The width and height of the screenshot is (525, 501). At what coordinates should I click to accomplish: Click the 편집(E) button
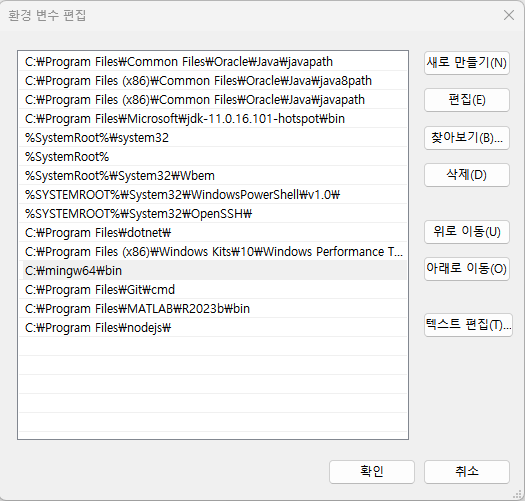tap(467, 100)
